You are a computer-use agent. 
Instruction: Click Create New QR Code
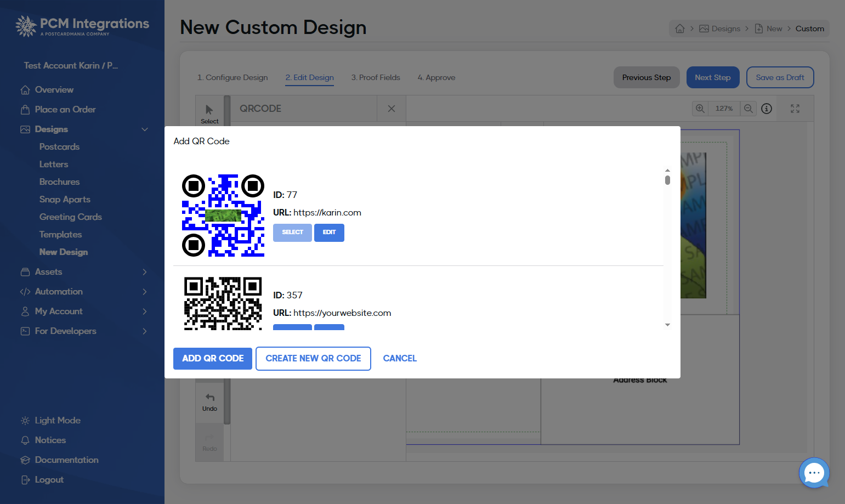(x=313, y=359)
